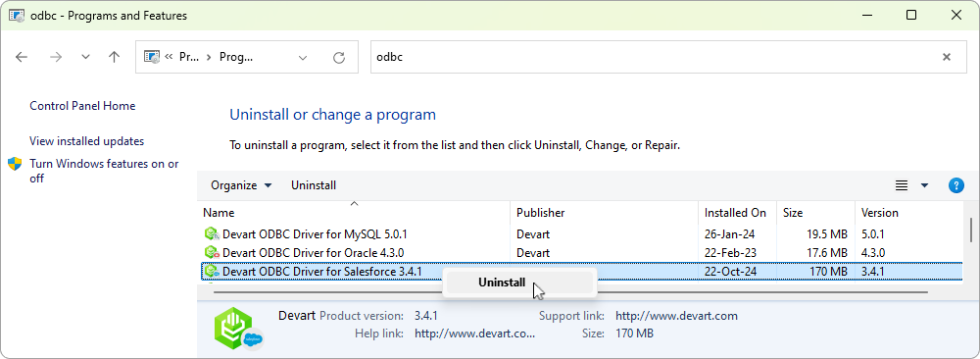Click the MySQL driver row icon
This screenshot has width=980, height=359.
212,234
